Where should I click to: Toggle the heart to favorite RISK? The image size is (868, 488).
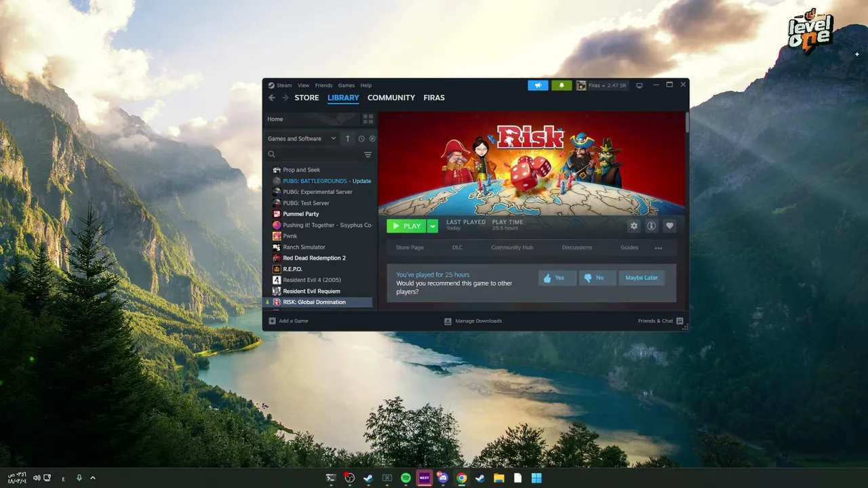(x=669, y=226)
